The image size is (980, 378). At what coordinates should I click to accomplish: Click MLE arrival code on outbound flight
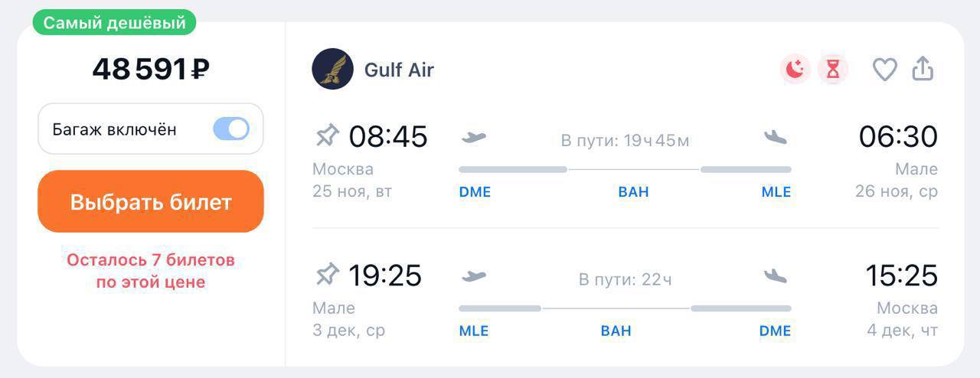pyautogui.click(x=776, y=192)
